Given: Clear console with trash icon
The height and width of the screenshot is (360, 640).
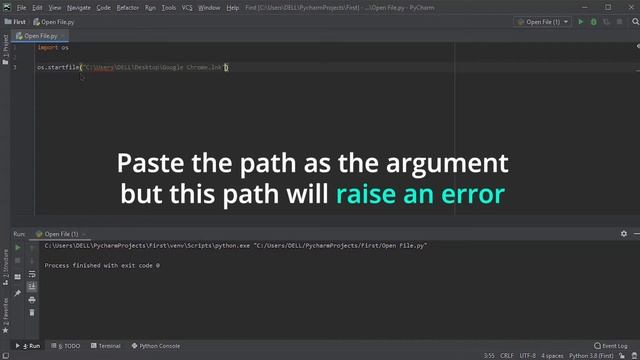Looking at the screenshot, I should pos(32,313).
